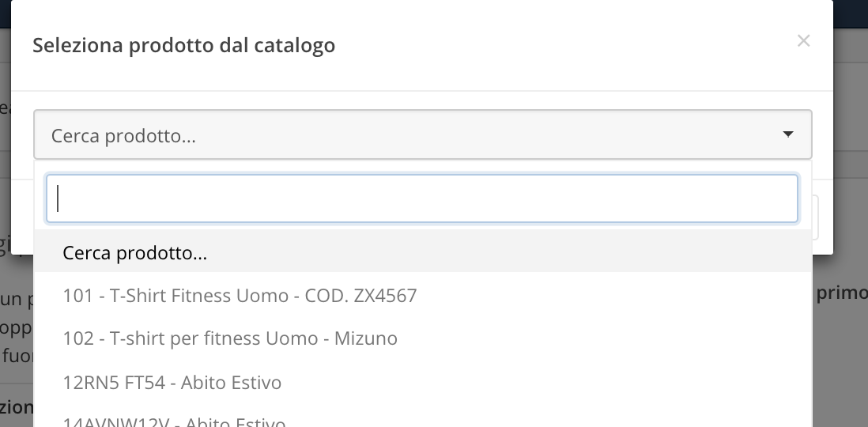
Task: Toggle the product list via the caret icon
Action: point(787,135)
